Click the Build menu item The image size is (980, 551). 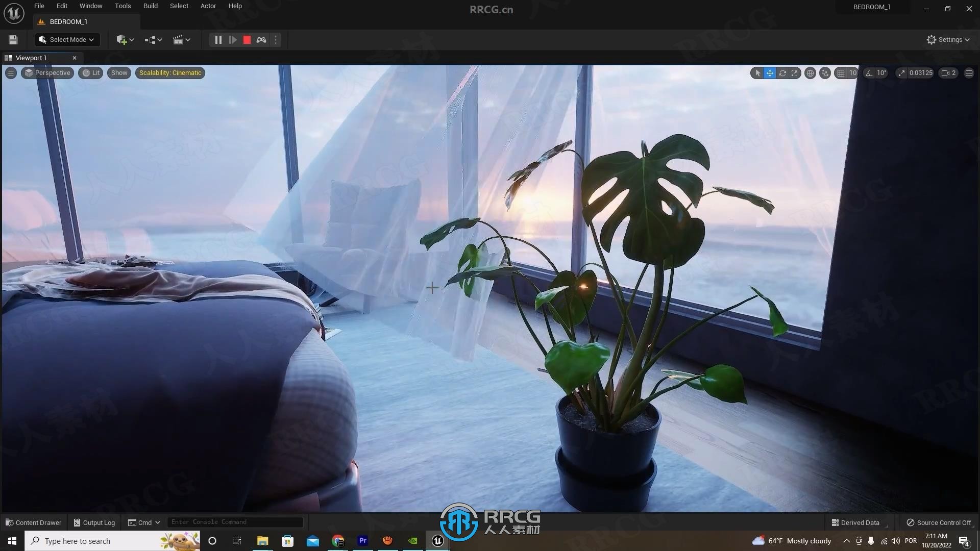tap(150, 6)
